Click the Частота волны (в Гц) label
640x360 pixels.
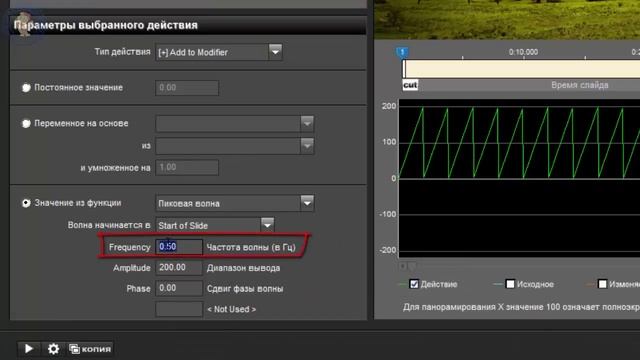(251, 247)
